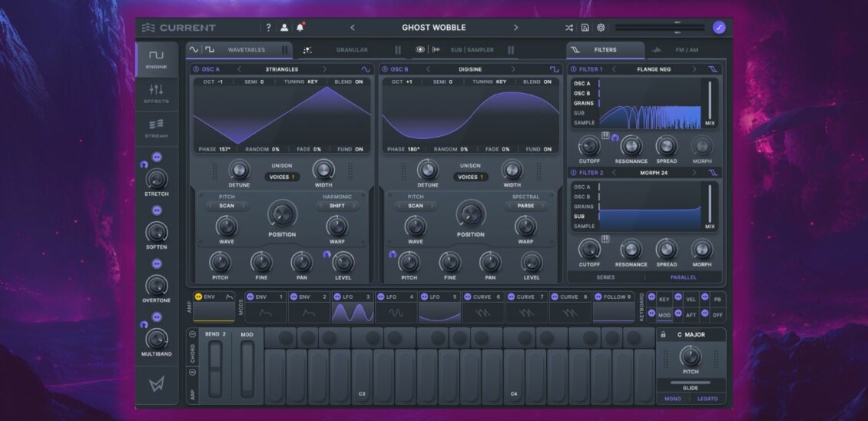
Task: Click the scale lock icon beside C Major
Action: [663, 335]
